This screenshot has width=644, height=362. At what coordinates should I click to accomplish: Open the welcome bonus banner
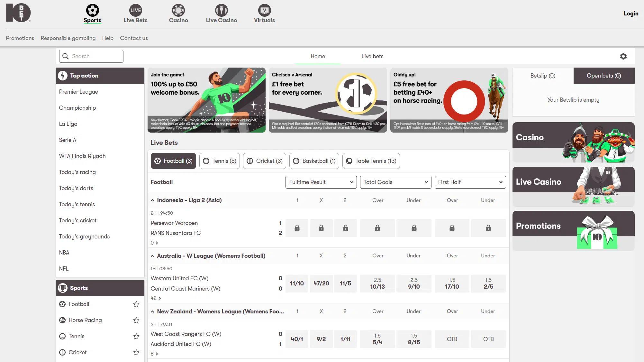click(206, 100)
